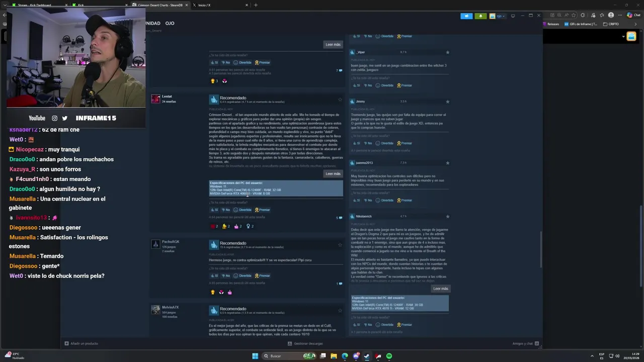Screen dimensions: 644x362
Task: Mark Lestat's review as Divertida
Action: tap(243, 210)
